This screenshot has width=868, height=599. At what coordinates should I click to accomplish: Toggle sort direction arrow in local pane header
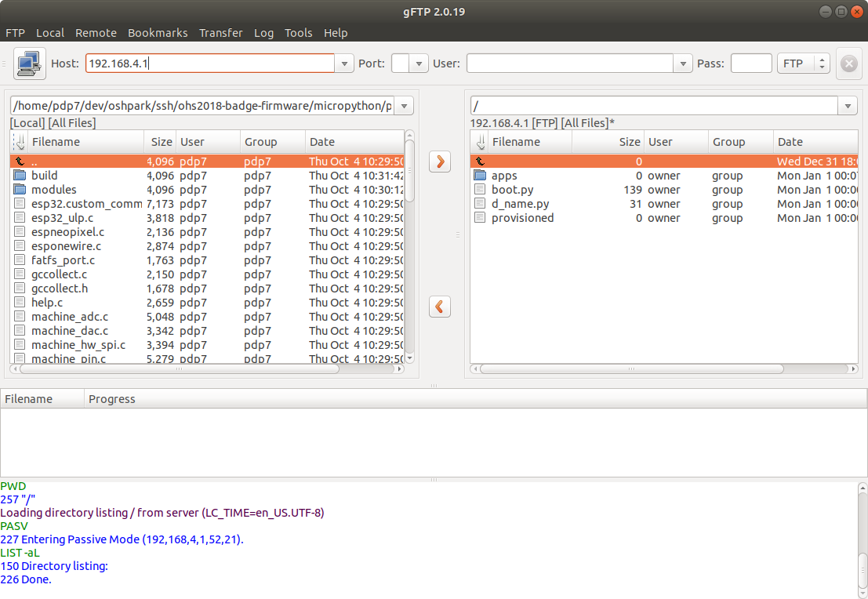pyautogui.click(x=20, y=142)
